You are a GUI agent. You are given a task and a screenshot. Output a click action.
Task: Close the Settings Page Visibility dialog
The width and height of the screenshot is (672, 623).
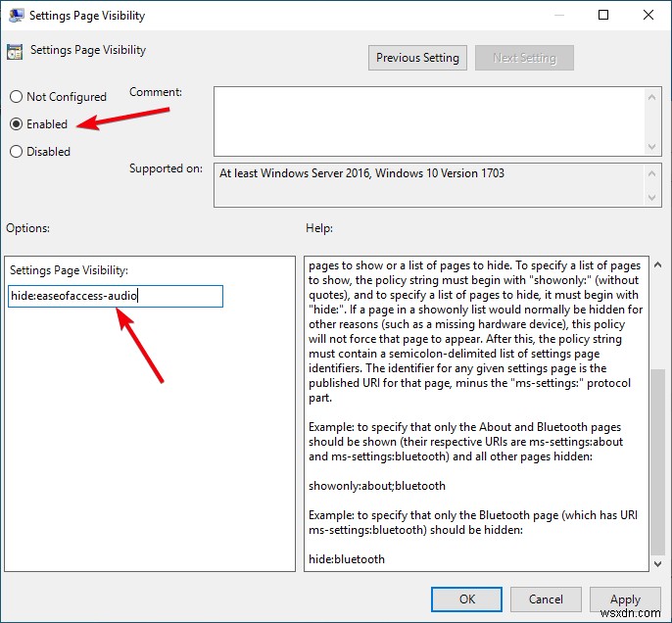(648, 15)
